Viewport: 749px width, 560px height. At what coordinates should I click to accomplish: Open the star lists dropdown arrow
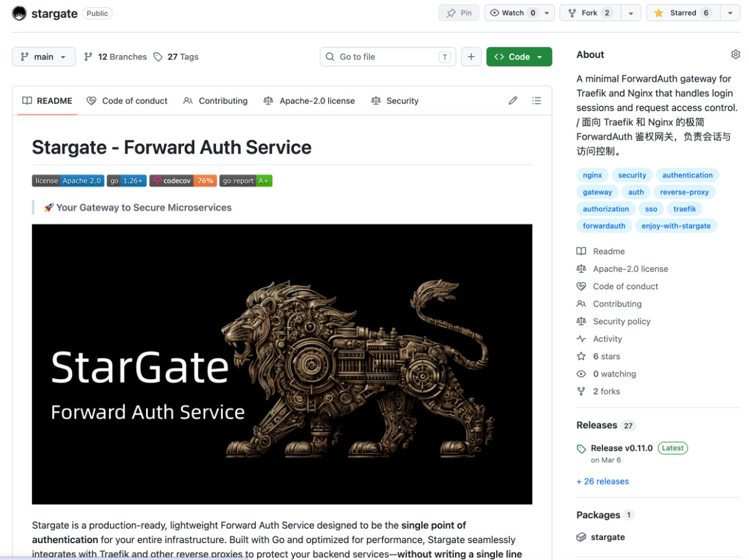point(730,13)
